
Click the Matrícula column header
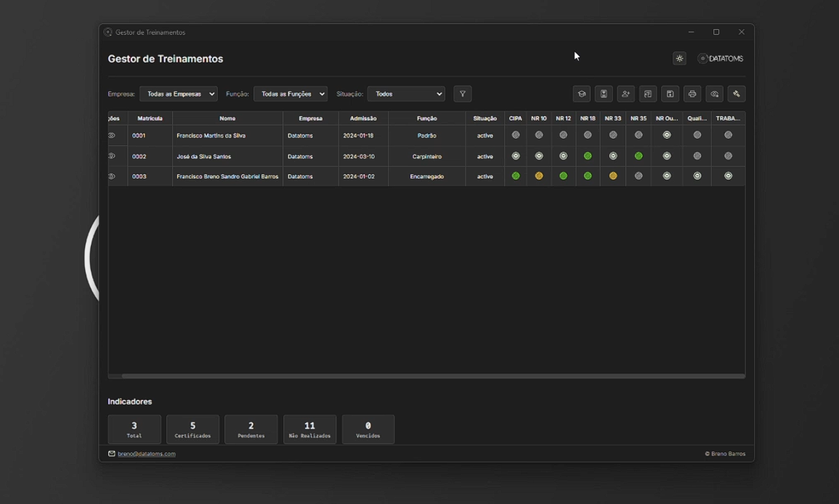coord(150,118)
